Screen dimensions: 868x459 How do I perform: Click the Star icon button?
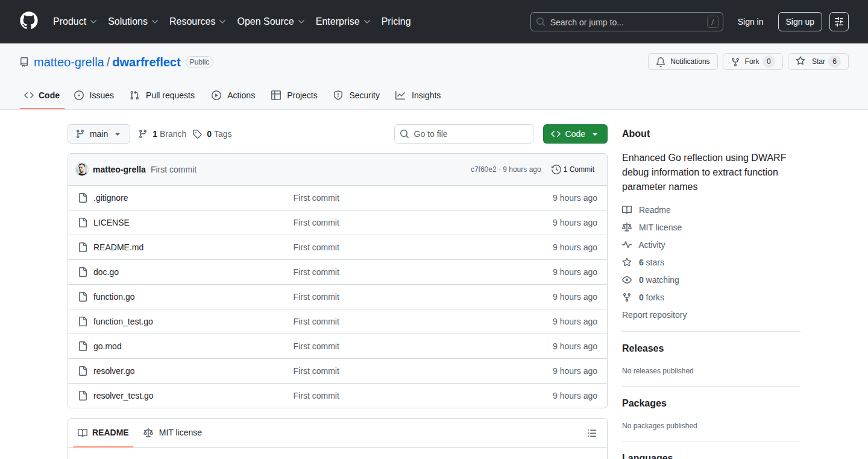click(x=800, y=62)
